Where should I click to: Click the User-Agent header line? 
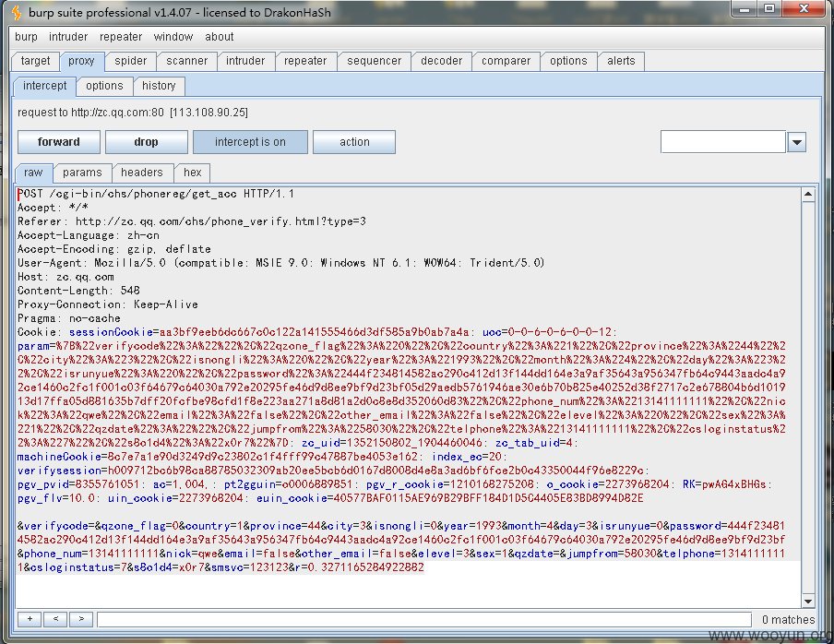tap(280, 263)
